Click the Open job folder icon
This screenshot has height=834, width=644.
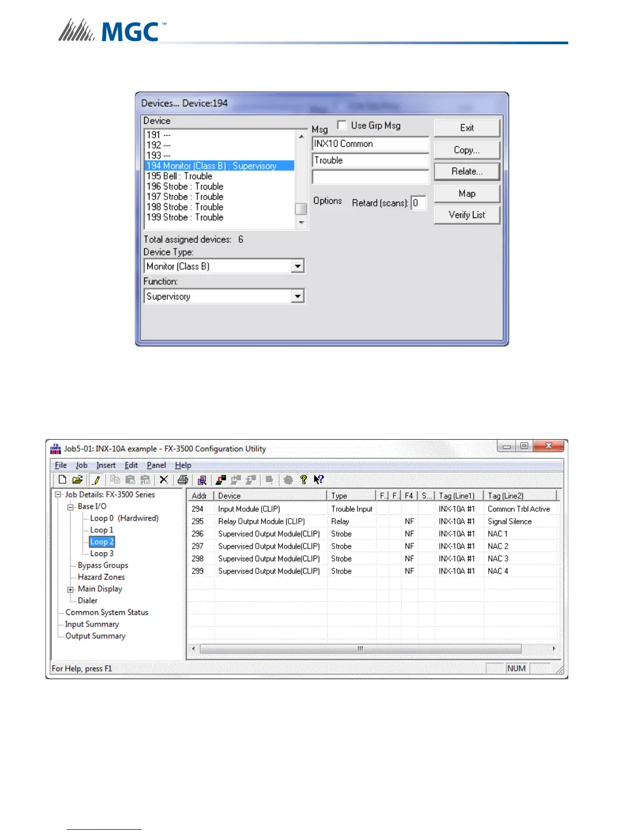77,480
